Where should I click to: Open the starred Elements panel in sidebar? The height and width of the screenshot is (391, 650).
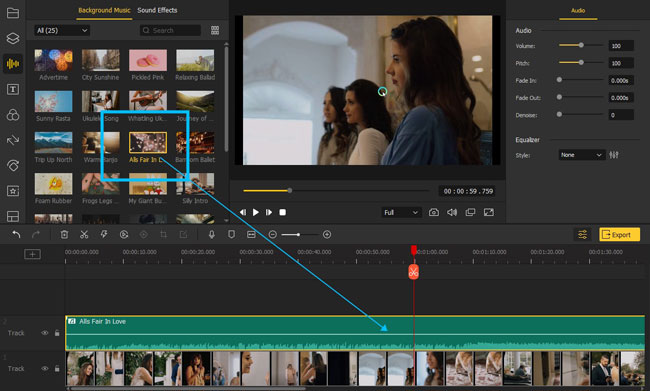(x=13, y=191)
